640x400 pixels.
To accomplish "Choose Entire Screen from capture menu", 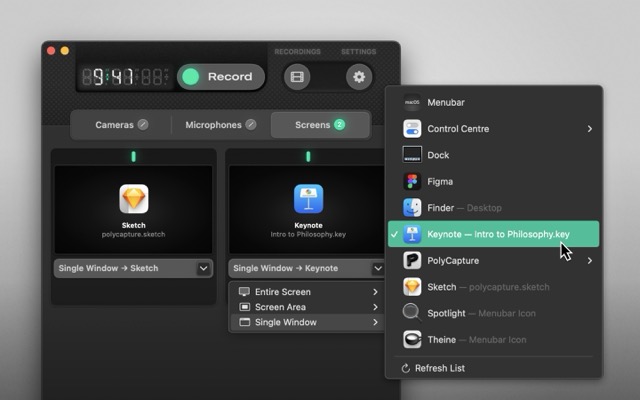I will coord(307,292).
